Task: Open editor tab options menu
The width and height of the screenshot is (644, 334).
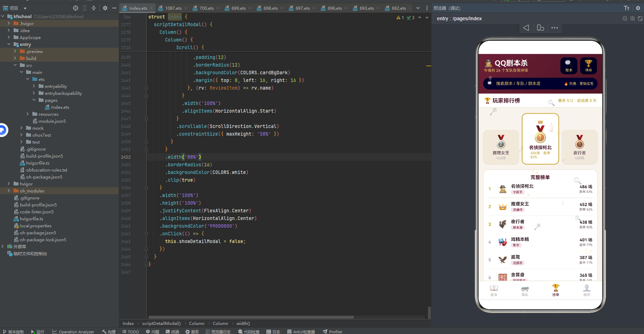Action: click(x=426, y=8)
